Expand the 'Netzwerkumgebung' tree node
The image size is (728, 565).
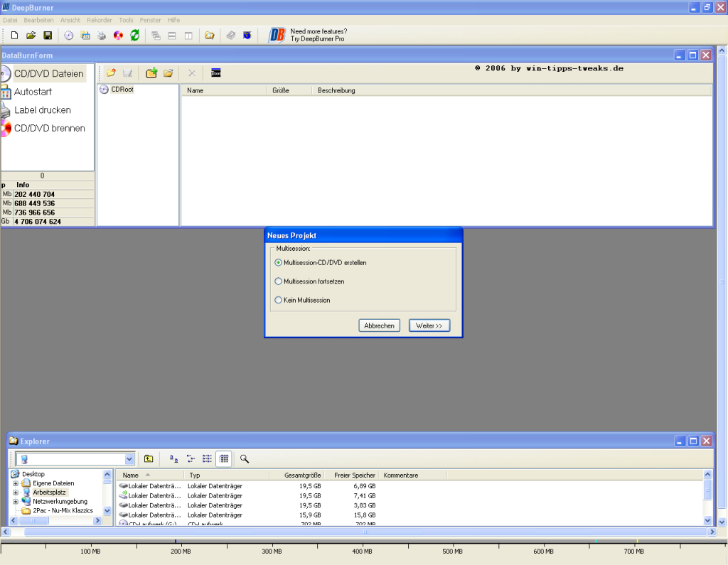tap(16, 502)
